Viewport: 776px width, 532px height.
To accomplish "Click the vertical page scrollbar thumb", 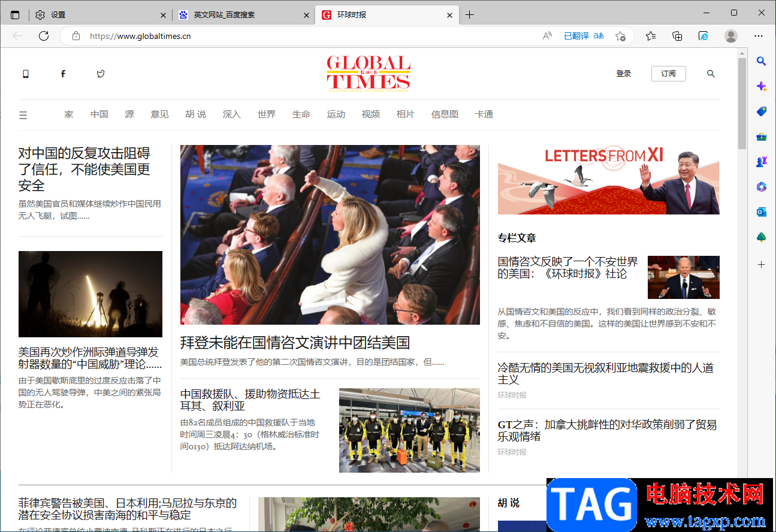I will click(742, 104).
